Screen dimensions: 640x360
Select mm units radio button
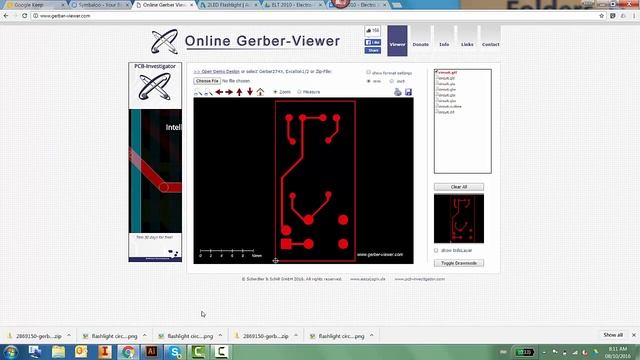(x=369, y=81)
